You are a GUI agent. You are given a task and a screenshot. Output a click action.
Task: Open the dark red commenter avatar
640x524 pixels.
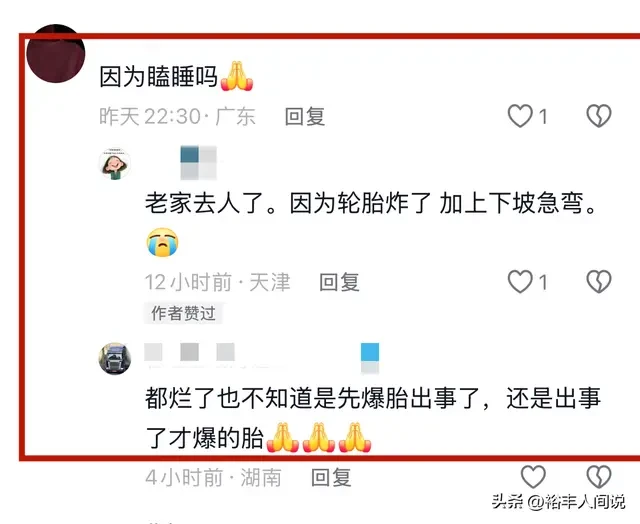56,53
